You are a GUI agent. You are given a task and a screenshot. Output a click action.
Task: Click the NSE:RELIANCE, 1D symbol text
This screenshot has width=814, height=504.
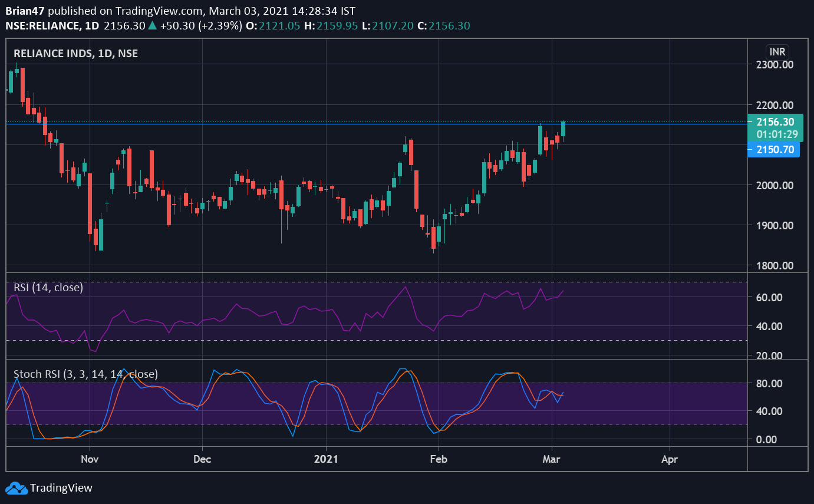pyautogui.click(x=53, y=25)
